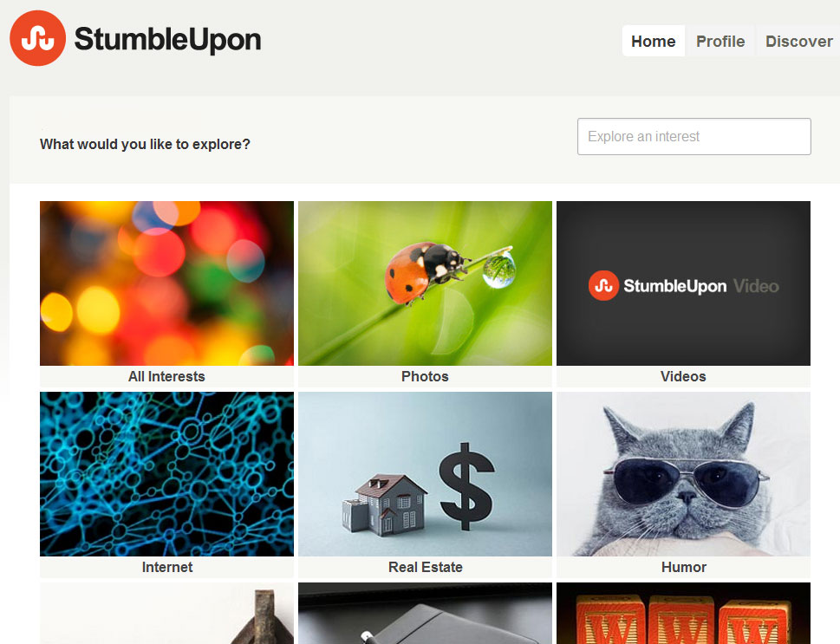Click the Real Estate caption
Screen dimensions: 840x644
(x=426, y=568)
